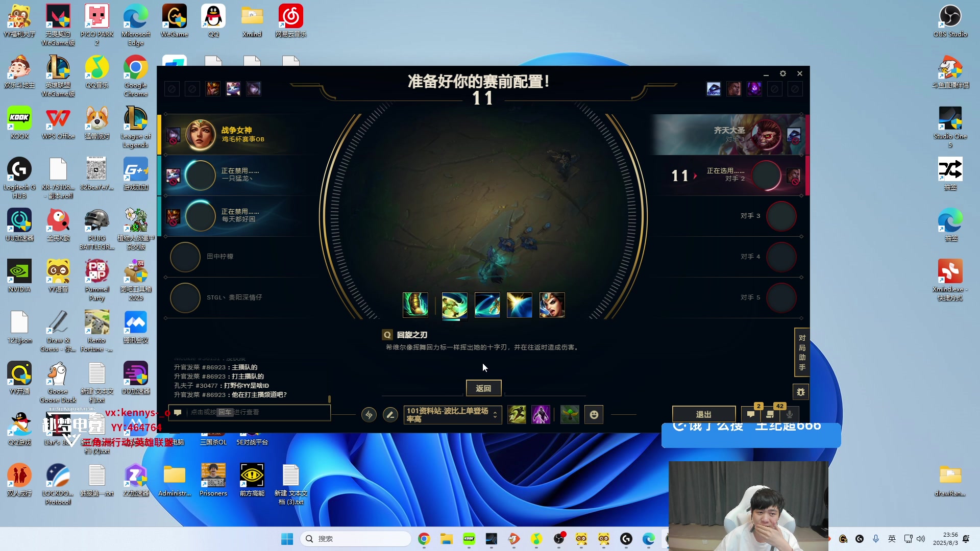
Task: Open File Explorer from the taskbar
Action: tap(447, 539)
